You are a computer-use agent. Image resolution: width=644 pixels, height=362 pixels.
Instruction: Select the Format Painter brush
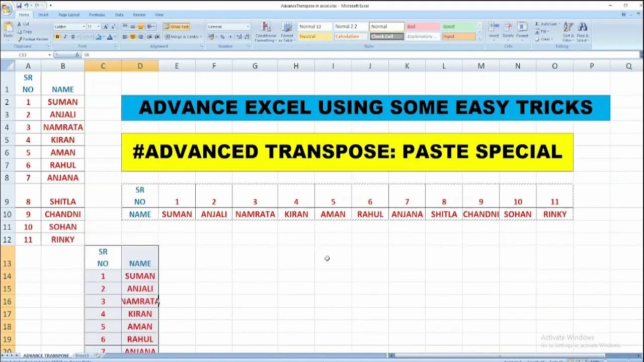(33, 39)
